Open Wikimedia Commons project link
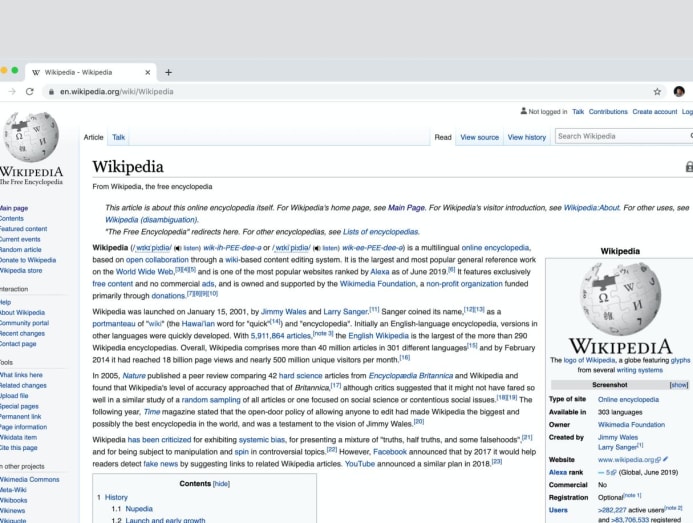 (x=29, y=480)
